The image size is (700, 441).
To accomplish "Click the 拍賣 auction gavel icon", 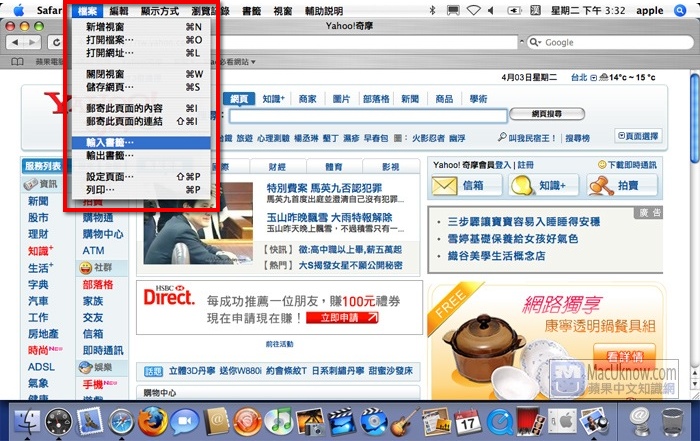I will 601,185.
